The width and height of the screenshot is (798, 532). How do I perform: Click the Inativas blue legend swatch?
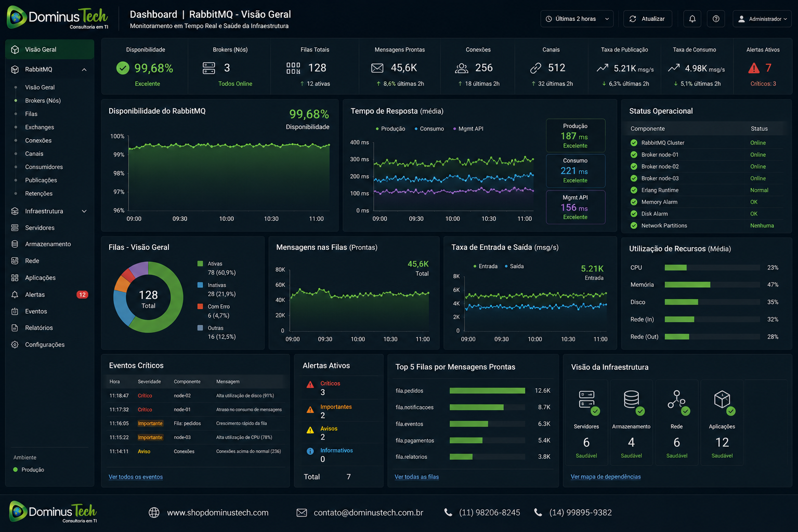(200, 285)
